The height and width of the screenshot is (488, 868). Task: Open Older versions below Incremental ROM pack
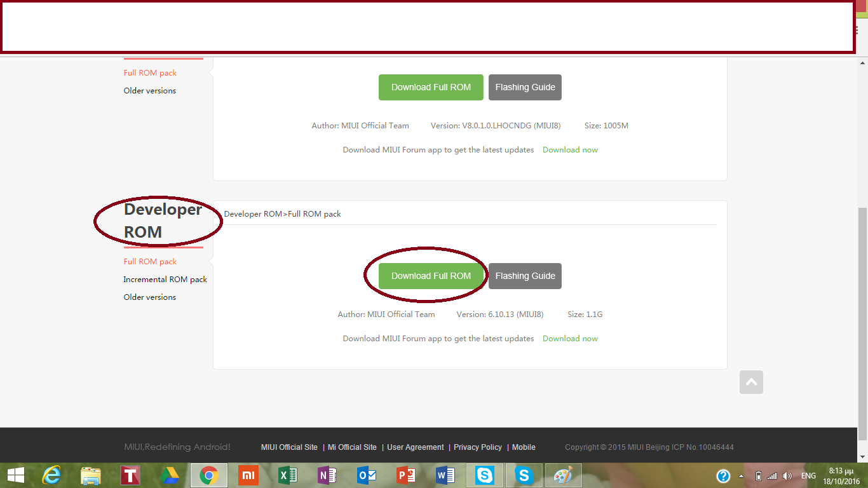(150, 297)
